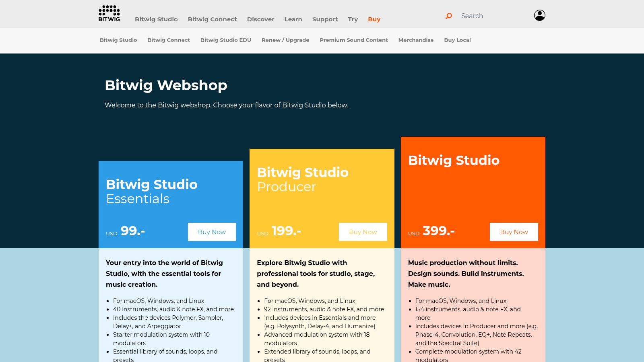The height and width of the screenshot is (362, 644).
Task: Click 'Includes the devices Polymer, Sampler' bullet
Action: tap(168, 322)
